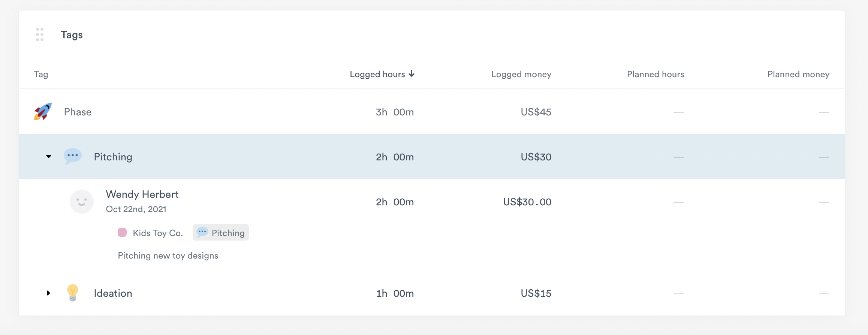This screenshot has height=335, width=868.
Task: Click the lightbulb icon beside Ideation
Action: click(x=72, y=293)
